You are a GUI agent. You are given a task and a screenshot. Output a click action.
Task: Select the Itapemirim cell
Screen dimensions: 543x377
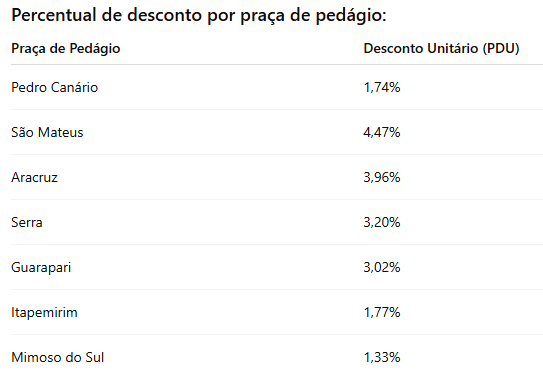click(44, 313)
